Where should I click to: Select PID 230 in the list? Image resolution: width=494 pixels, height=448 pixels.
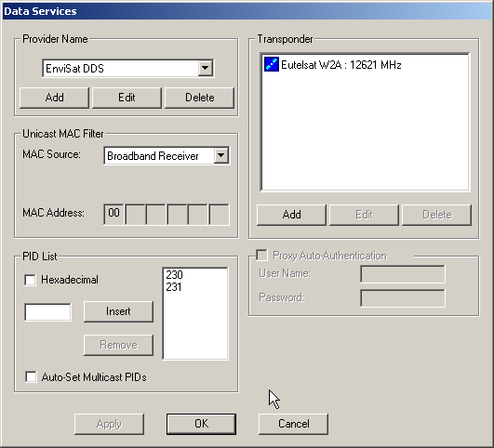coord(174,275)
